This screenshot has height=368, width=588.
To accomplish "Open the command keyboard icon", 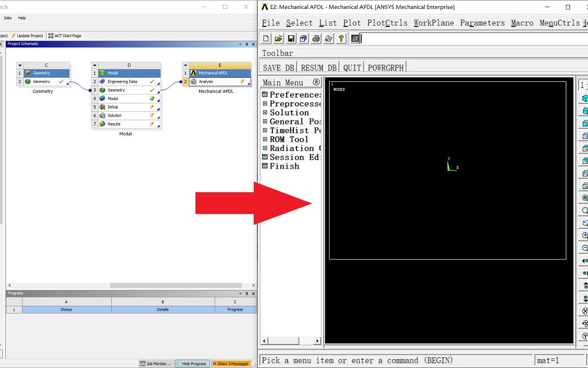I will click(x=355, y=38).
